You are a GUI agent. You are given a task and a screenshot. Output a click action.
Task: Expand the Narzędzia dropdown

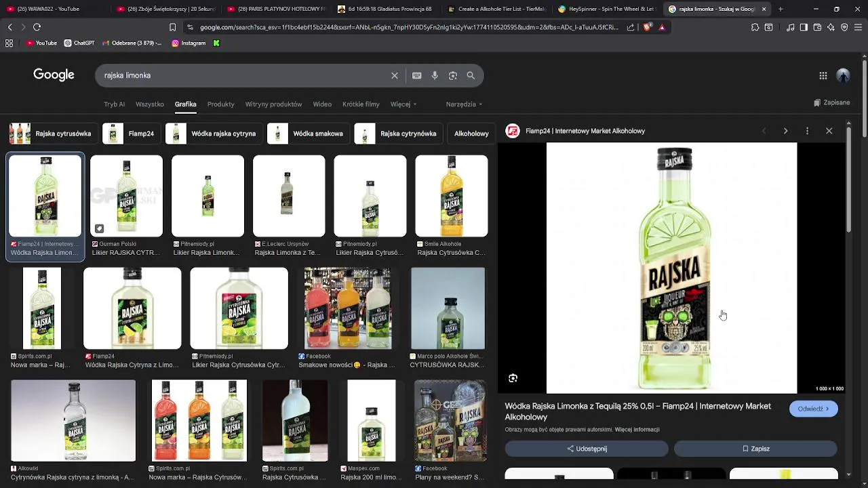point(464,104)
